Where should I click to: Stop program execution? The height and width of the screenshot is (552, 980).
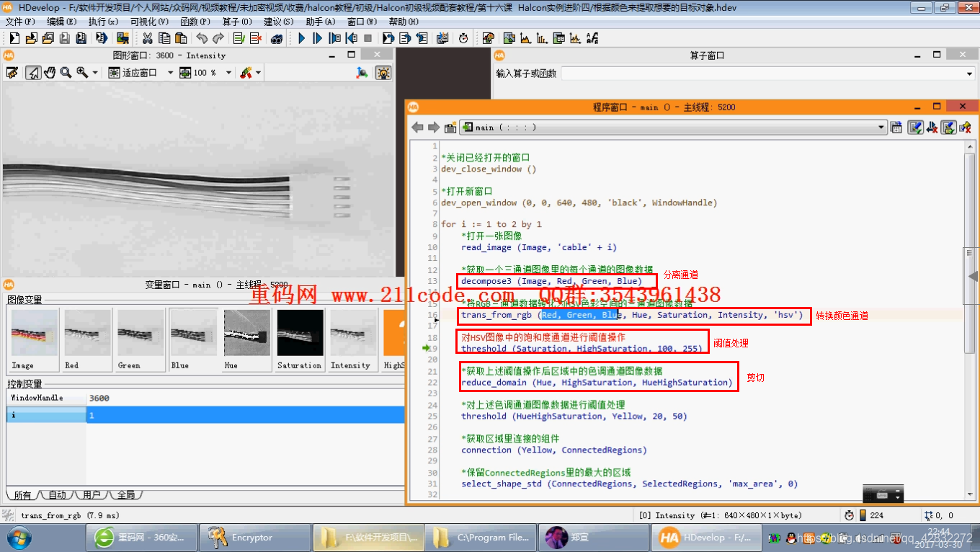[x=367, y=38]
